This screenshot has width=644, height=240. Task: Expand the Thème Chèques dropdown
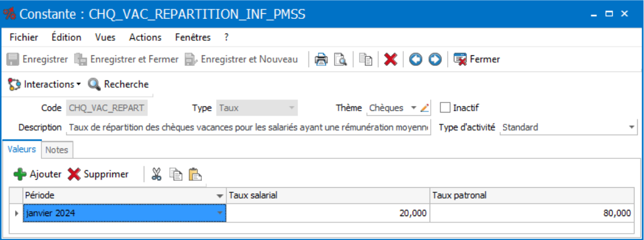pyautogui.click(x=414, y=108)
